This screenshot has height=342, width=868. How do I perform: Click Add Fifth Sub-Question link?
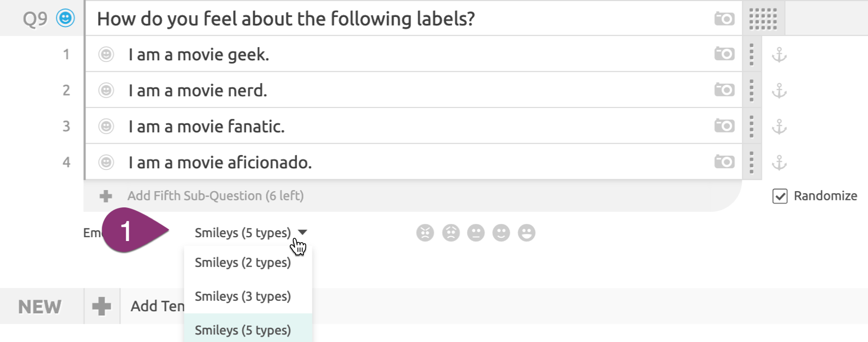pos(215,196)
